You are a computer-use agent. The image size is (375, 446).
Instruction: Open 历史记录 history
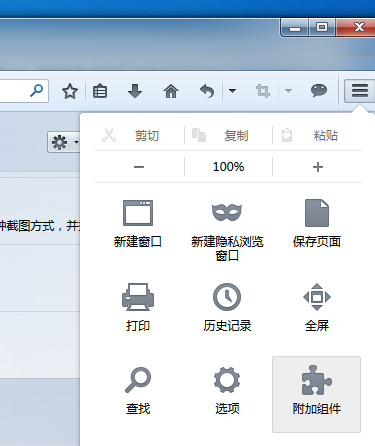(x=227, y=307)
